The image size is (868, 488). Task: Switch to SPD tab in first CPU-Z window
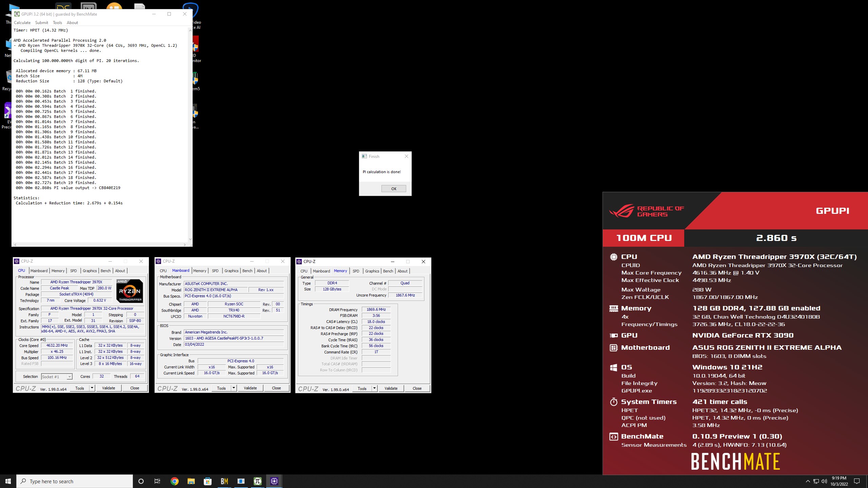(x=73, y=271)
